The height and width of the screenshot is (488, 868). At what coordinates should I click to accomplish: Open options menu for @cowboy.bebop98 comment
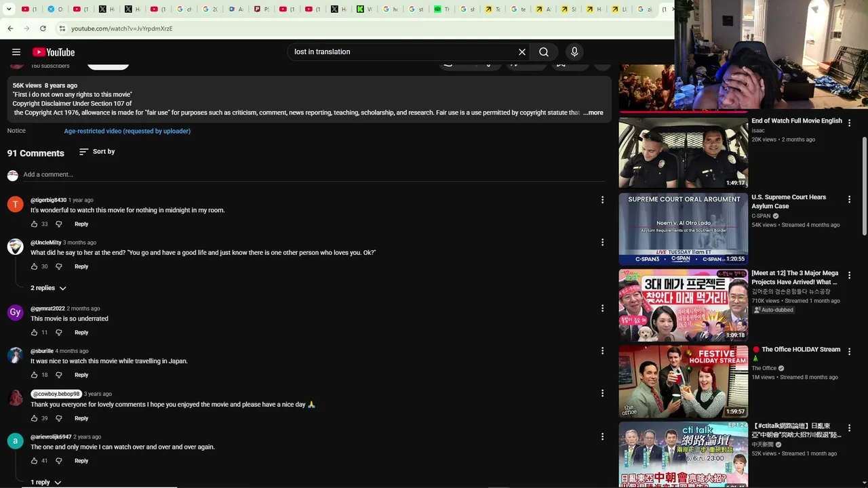point(602,393)
